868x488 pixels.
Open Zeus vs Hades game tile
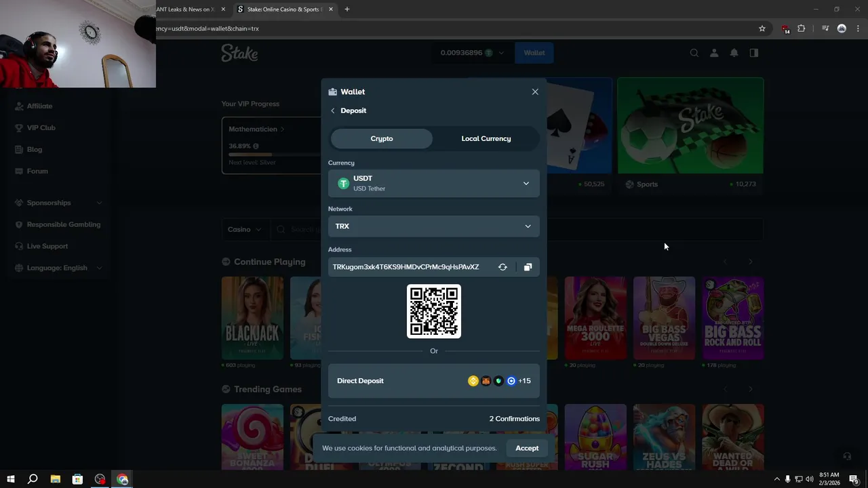point(664,437)
